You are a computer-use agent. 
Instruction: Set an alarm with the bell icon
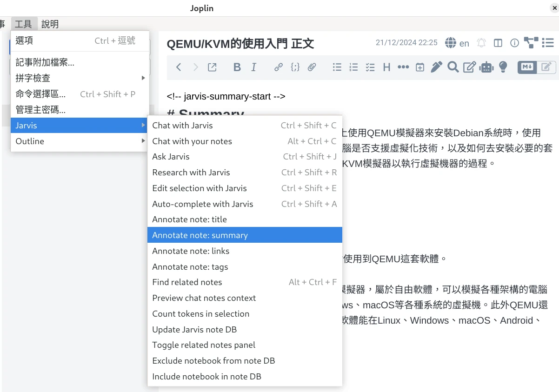pos(481,43)
